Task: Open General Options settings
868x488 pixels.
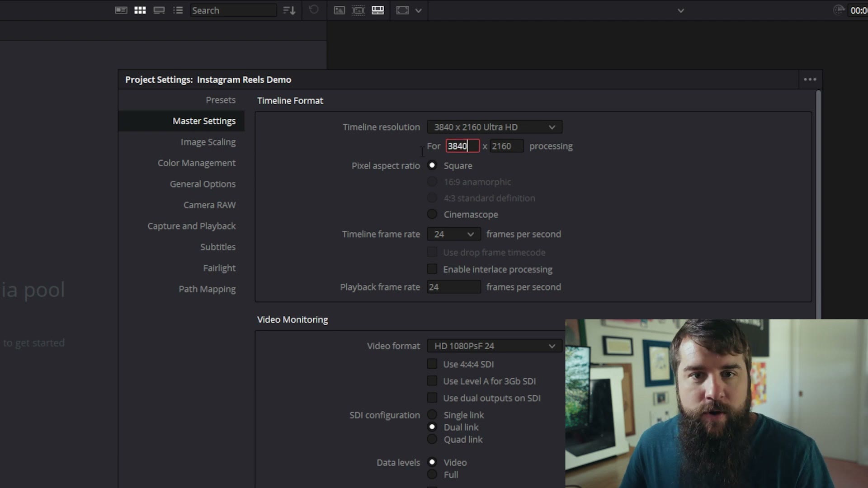Action: (x=203, y=184)
